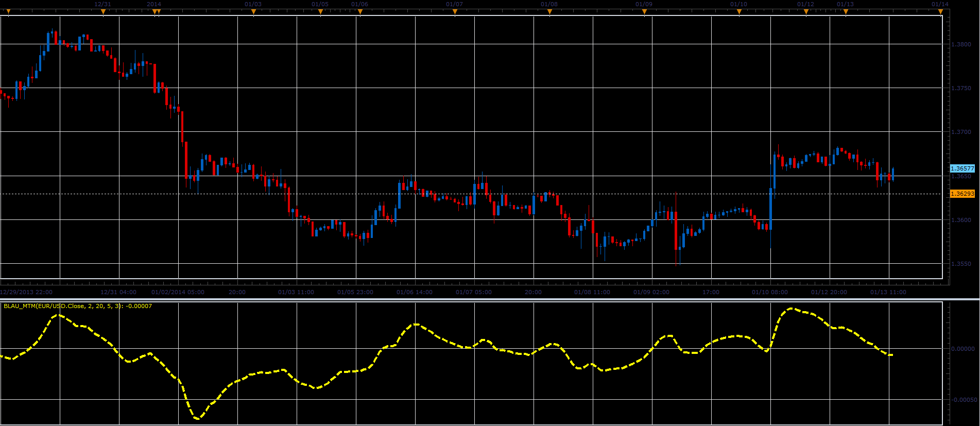Click the 01/05 23:00 time label

(x=355, y=292)
